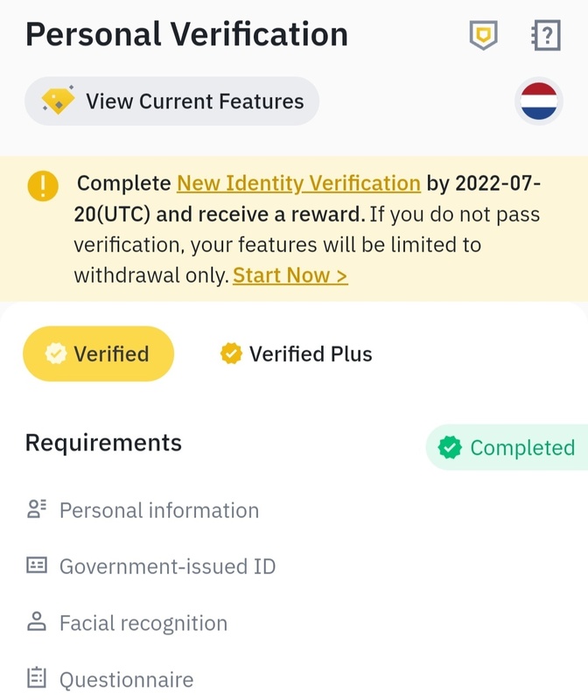Screen dimensions: 588x700
Task: Click the security shield icon
Action: (x=485, y=35)
